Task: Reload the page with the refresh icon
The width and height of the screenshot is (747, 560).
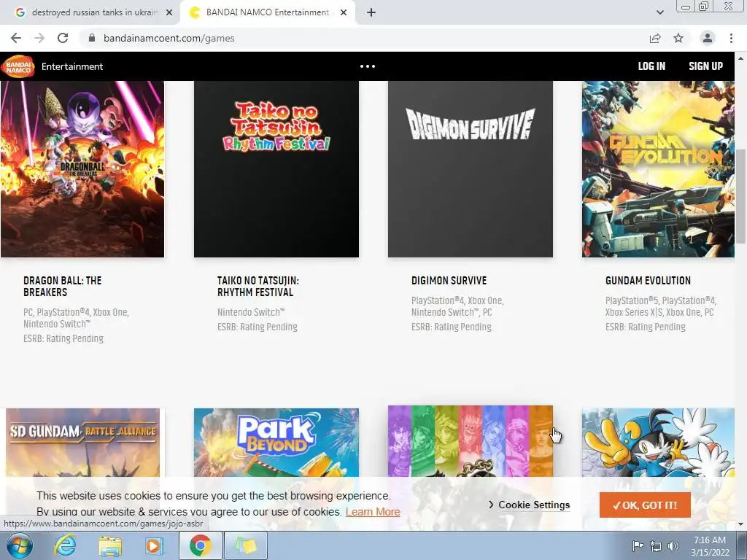Action: [63, 38]
